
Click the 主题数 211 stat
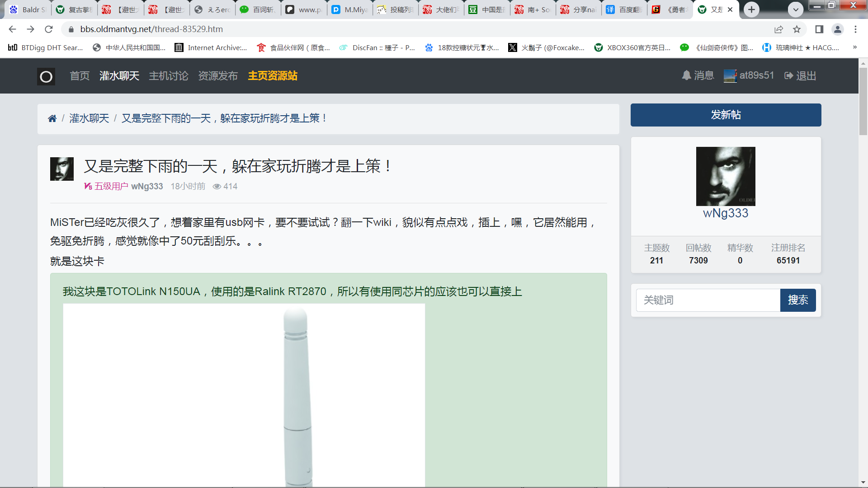pyautogui.click(x=656, y=254)
